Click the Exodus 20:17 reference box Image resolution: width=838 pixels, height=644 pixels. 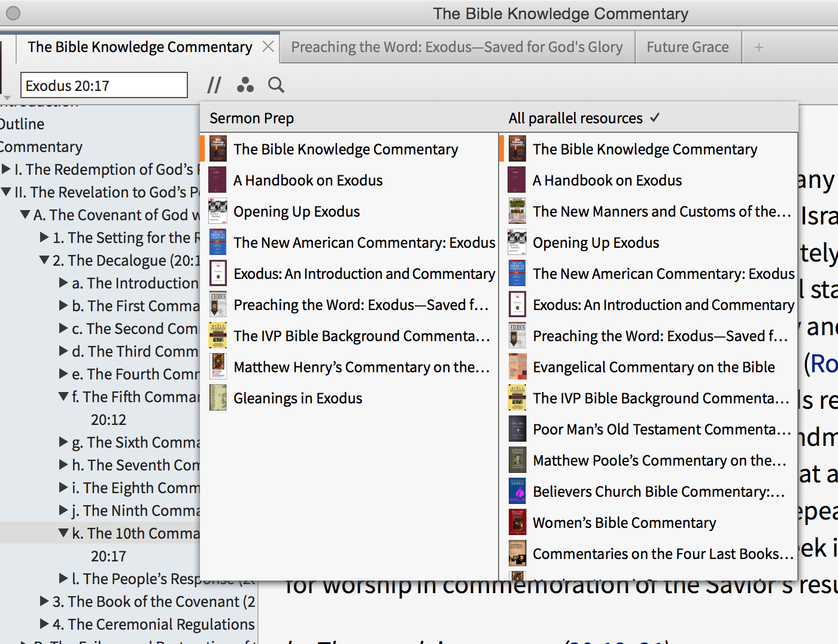click(104, 85)
